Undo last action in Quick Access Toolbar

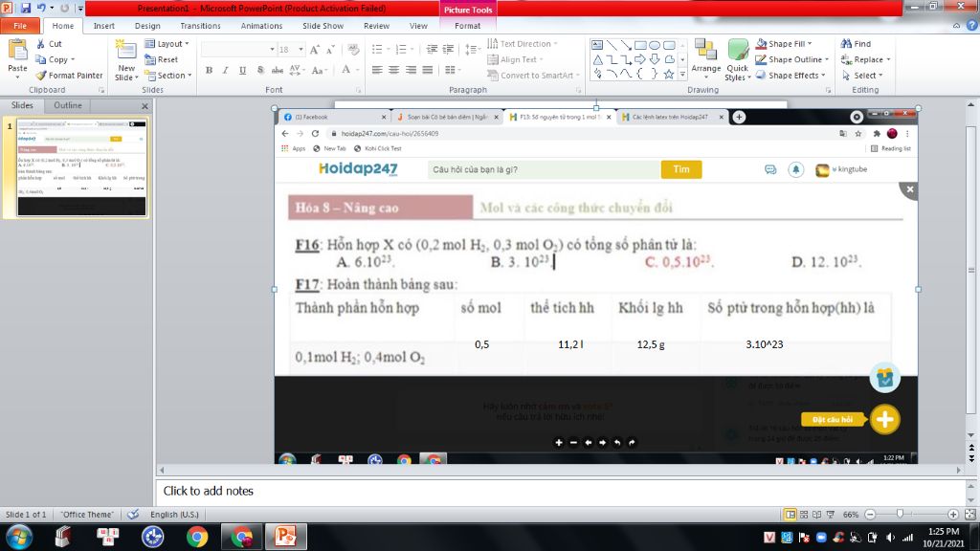tap(41, 8)
